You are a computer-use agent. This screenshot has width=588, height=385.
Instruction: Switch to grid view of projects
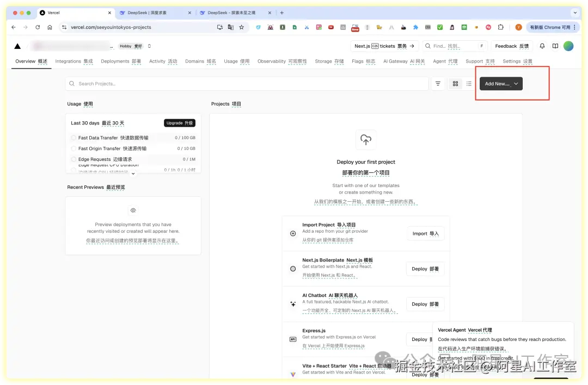pos(455,84)
